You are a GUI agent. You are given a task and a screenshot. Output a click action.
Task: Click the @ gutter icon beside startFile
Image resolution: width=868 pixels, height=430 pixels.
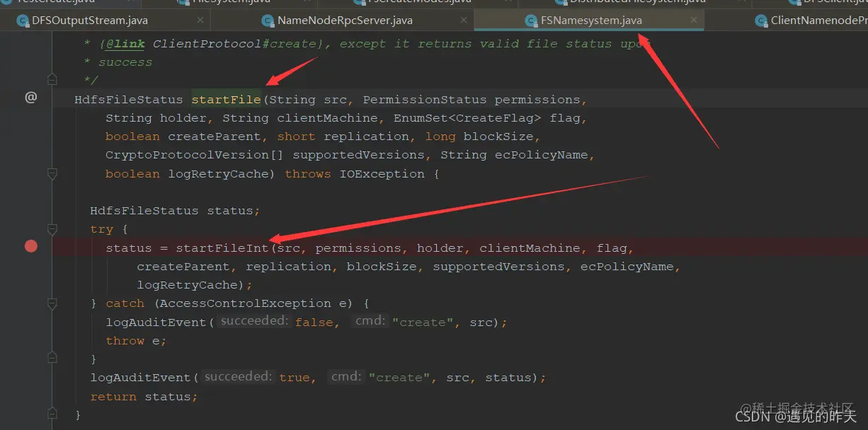[30, 98]
